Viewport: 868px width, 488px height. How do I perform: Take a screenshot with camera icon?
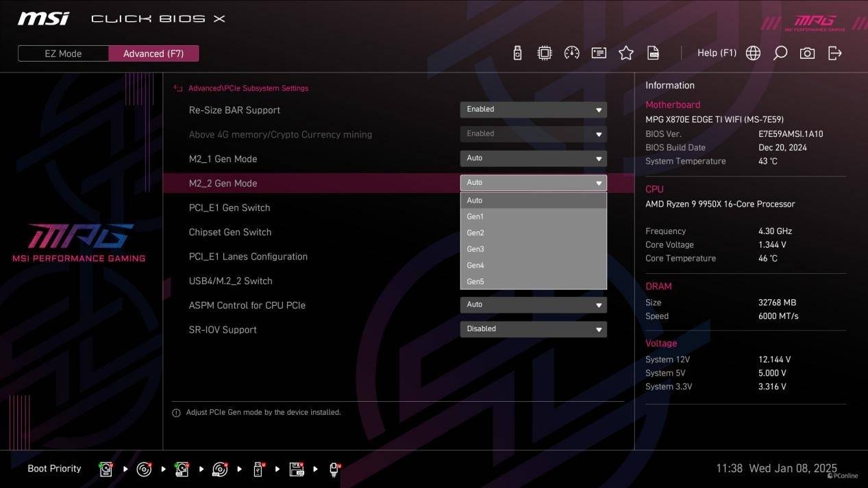[x=807, y=53]
